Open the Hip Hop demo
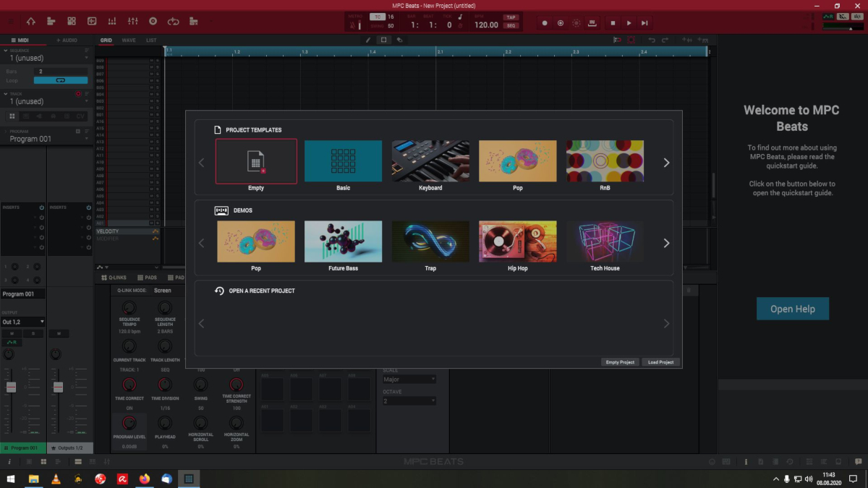 (518, 241)
